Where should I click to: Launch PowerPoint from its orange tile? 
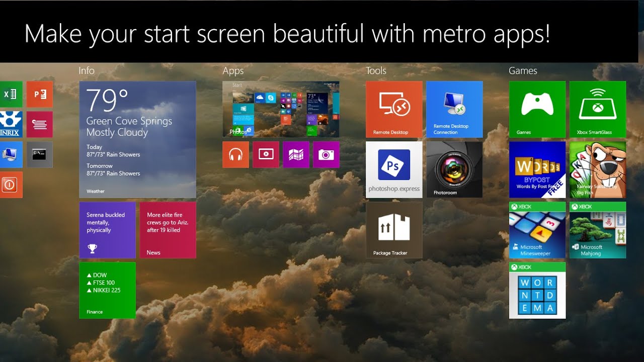(39, 94)
